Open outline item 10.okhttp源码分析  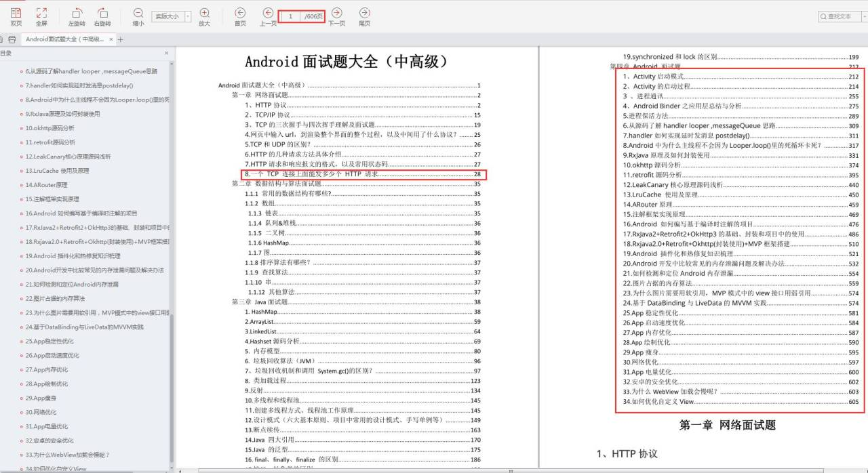(50, 128)
